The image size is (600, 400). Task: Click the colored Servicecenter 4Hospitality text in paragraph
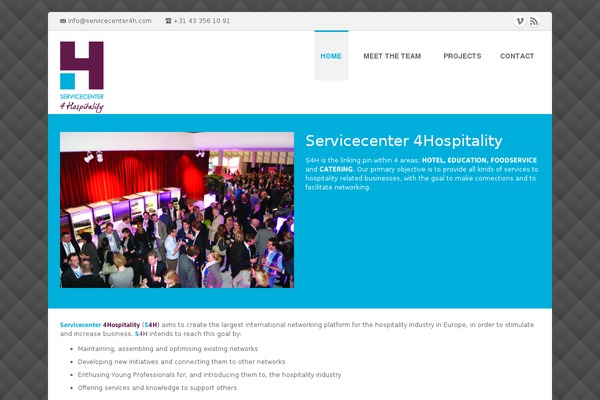[100, 325]
